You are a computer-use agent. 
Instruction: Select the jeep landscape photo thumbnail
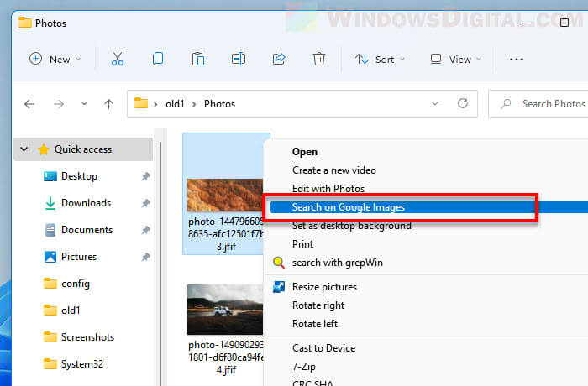point(225,309)
